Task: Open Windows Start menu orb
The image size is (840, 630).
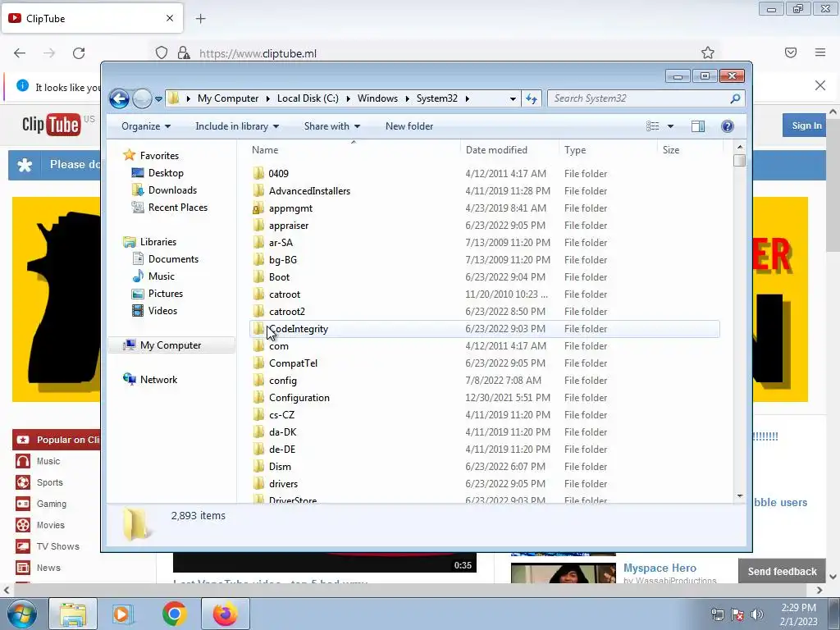Action: click(x=22, y=614)
